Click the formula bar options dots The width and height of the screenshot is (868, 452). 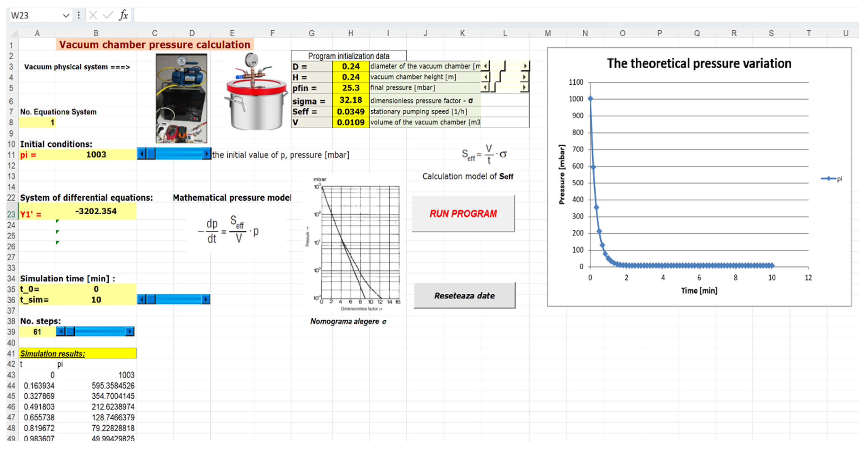[x=79, y=15]
